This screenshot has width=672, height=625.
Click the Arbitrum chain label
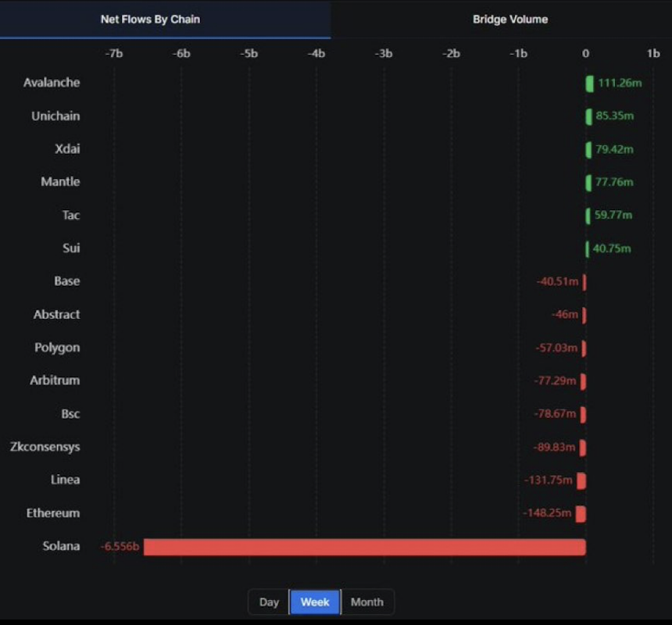click(x=55, y=380)
